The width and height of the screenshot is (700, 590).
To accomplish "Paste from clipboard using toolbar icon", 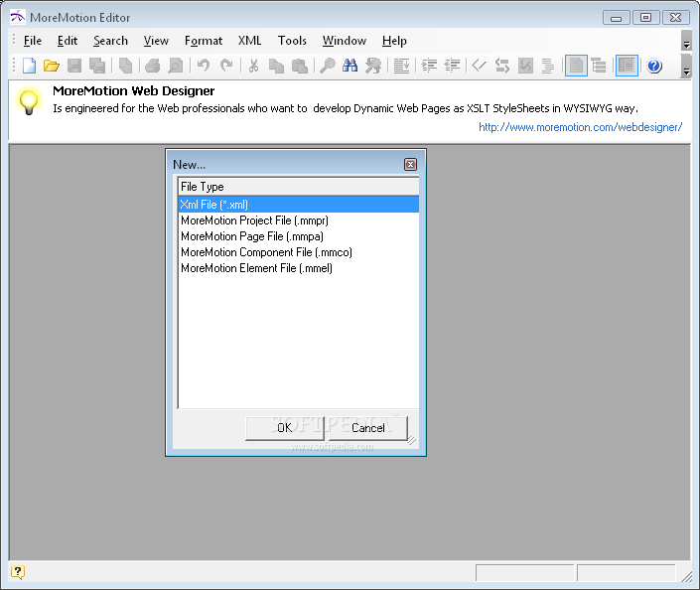I will pos(300,66).
